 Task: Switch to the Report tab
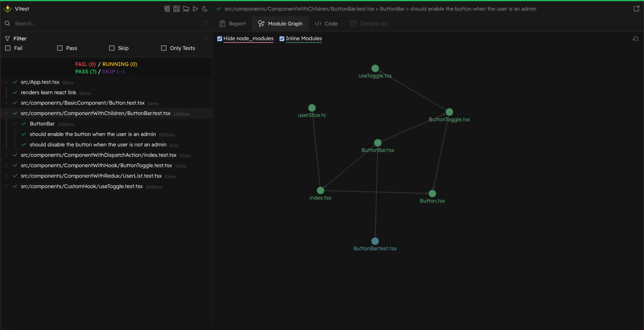[232, 24]
